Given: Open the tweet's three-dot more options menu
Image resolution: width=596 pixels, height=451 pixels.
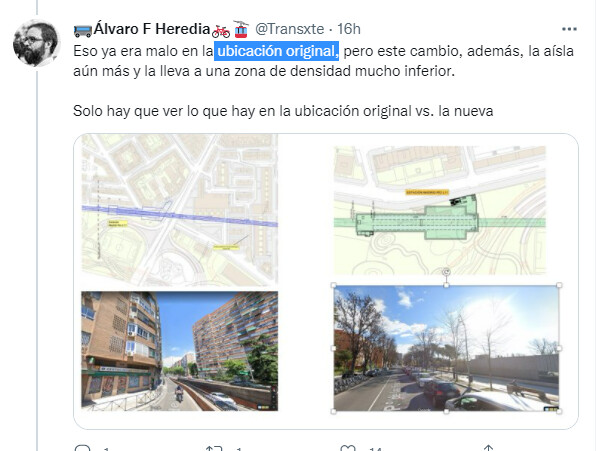Looking at the screenshot, I should [x=569, y=29].
